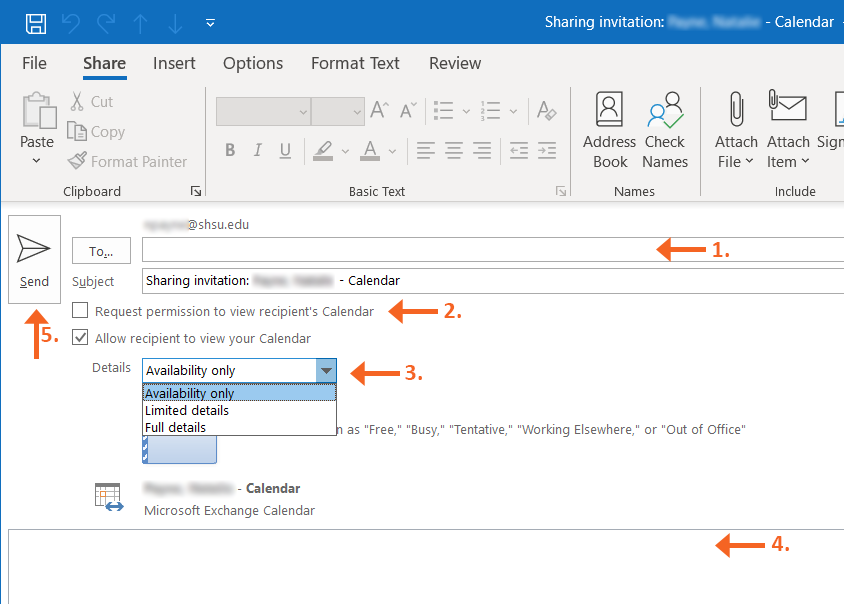844x604 pixels.
Task: Collapse the Details dropdown arrow
Action: pyautogui.click(x=326, y=370)
